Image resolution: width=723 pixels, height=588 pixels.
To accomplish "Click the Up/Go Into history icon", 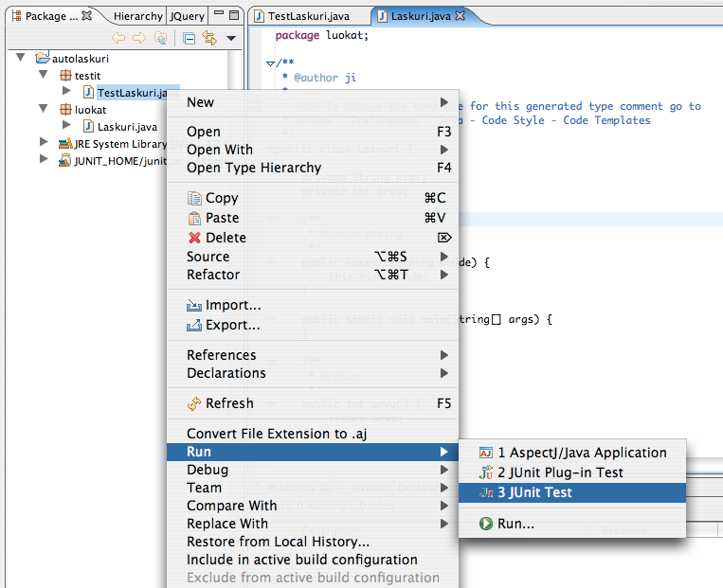I will pyautogui.click(x=160, y=38).
